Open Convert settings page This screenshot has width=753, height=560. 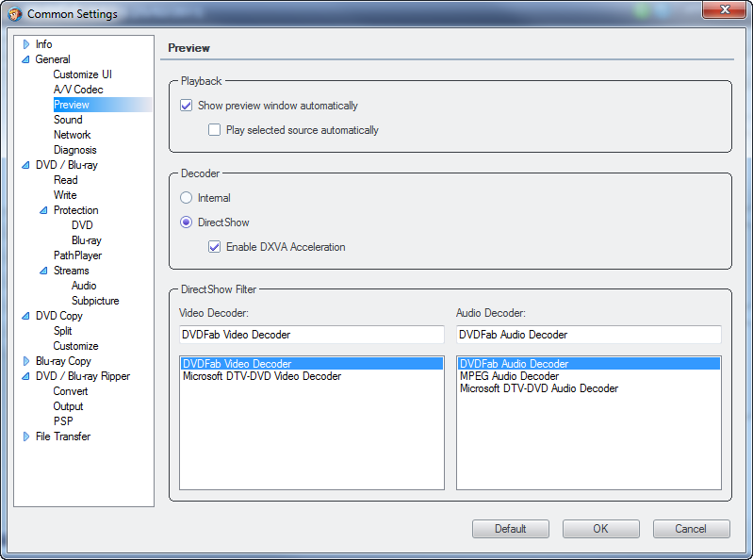pyautogui.click(x=71, y=391)
